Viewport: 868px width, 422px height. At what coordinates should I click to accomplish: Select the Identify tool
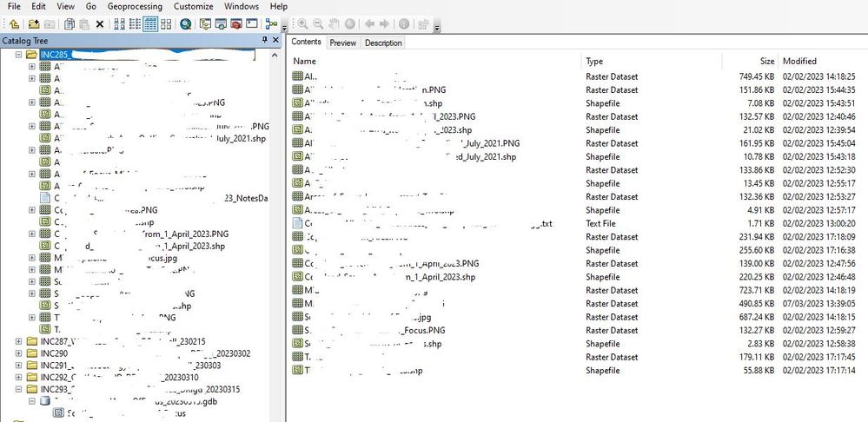pyautogui.click(x=404, y=23)
